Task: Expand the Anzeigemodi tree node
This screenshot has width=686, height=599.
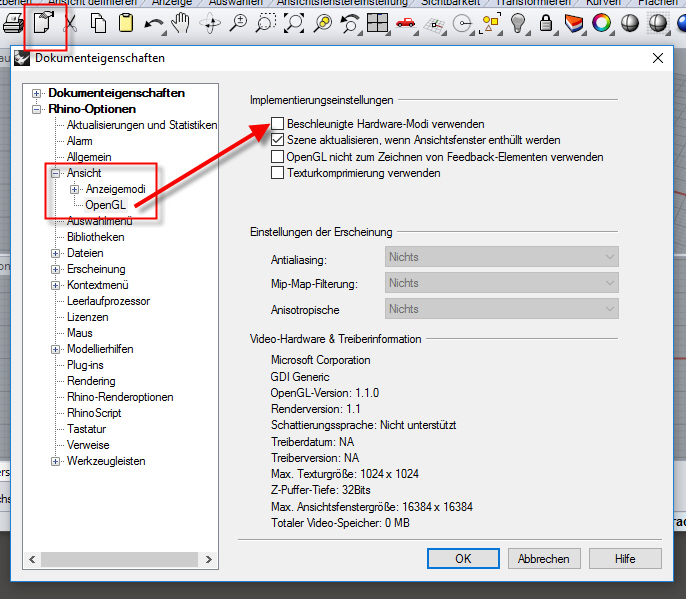Action: coord(74,189)
